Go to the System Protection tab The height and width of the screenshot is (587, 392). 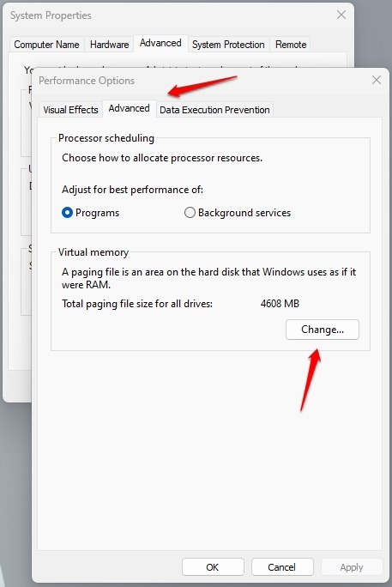pos(228,45)
